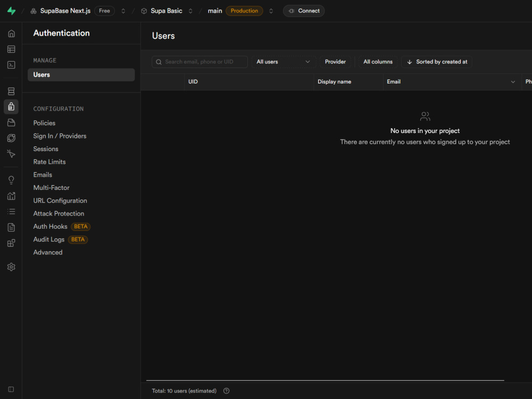Expand the organization switcher chevrons
The width and height of the screenshot is (532, 399).
click(x=123, y=11)
